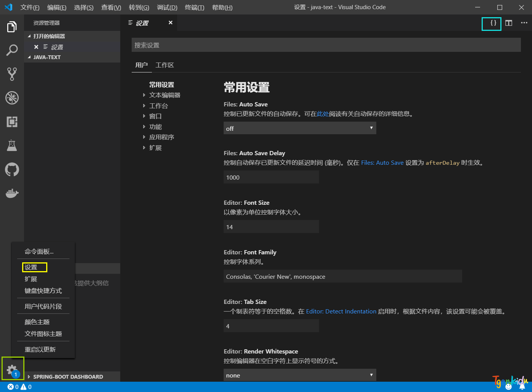Open the Debug view in activity bar
This screenshot has width=532, height=392.
coord(12,98)
